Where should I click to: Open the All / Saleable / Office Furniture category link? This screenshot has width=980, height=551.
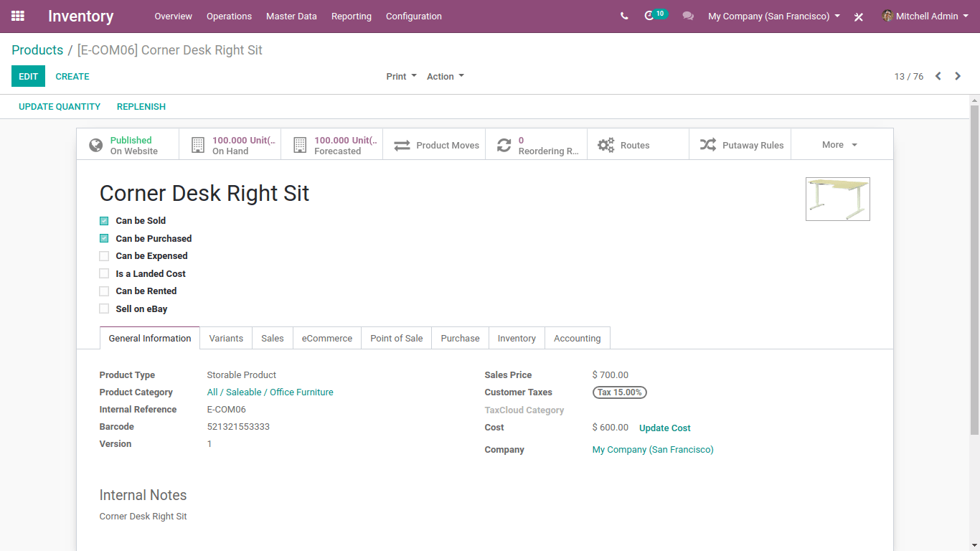click(x=270, y=392)
